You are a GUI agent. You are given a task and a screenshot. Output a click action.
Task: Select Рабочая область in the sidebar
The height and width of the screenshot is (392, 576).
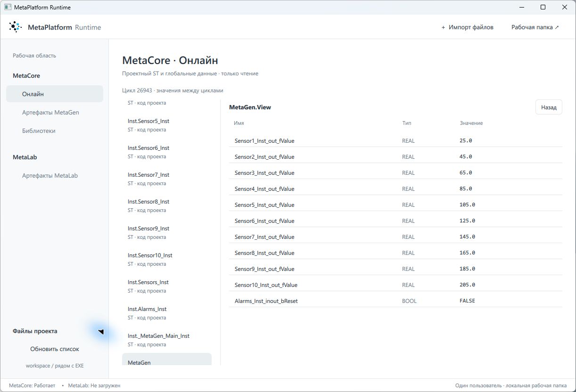click(x=34, y=56)
